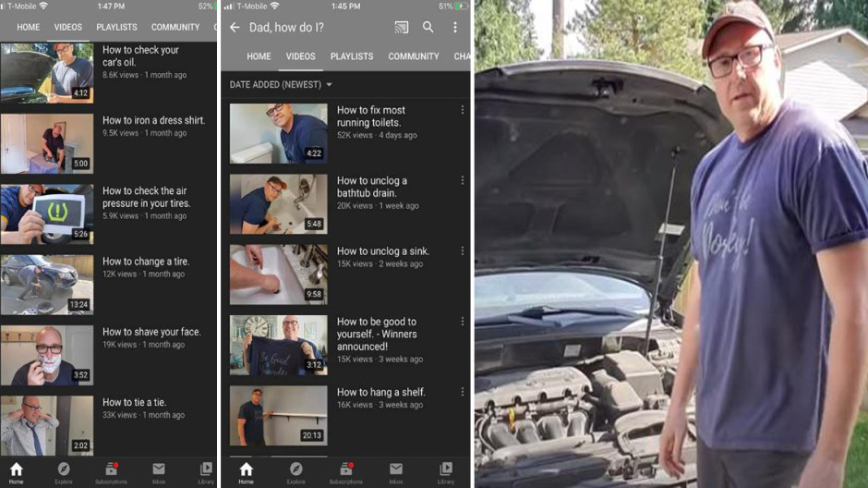Open the bathtub drain video thumbnail
This screenshot has width=868, height=488.
click(x=279, y=204)
